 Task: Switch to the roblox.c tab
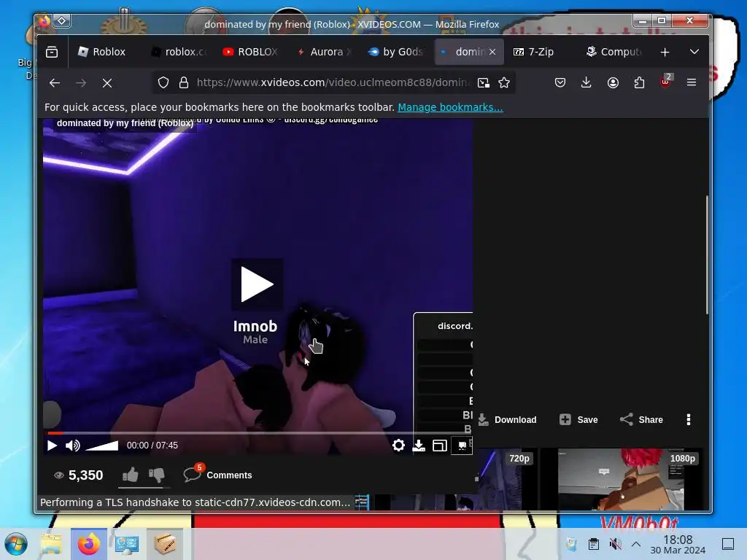(179, 52)
